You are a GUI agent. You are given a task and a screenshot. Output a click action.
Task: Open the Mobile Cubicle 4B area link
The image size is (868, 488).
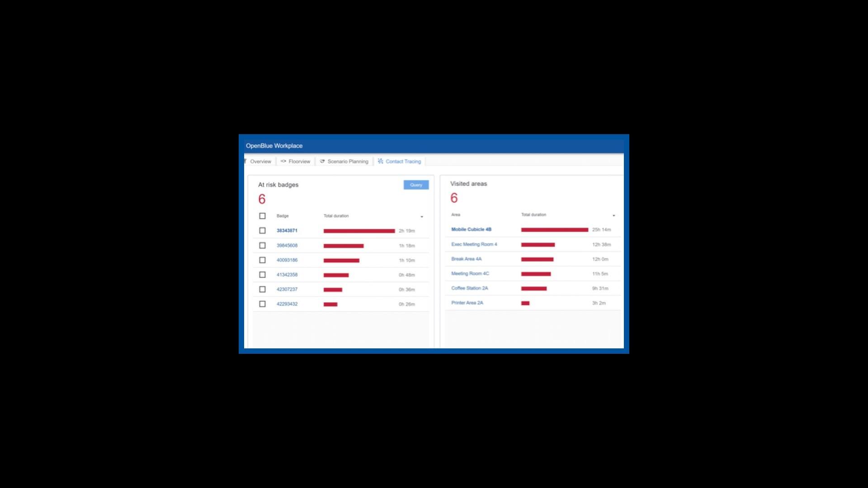click(x=471, y=230)
